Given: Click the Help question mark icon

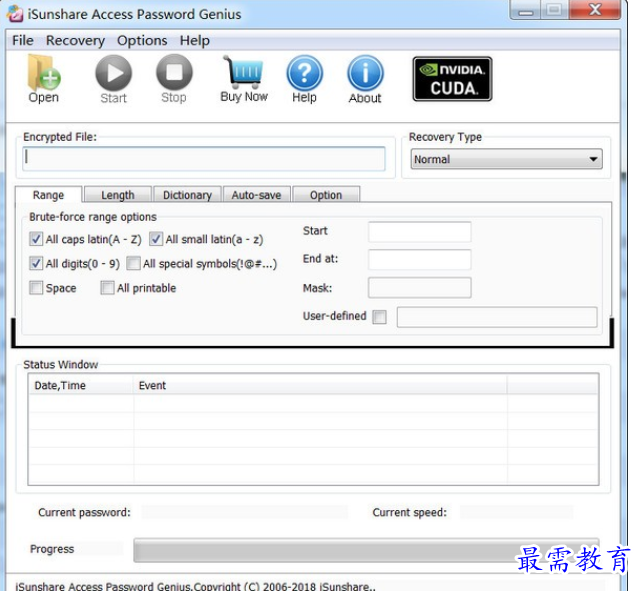Looking at the screenshot, I should point(304,79).
